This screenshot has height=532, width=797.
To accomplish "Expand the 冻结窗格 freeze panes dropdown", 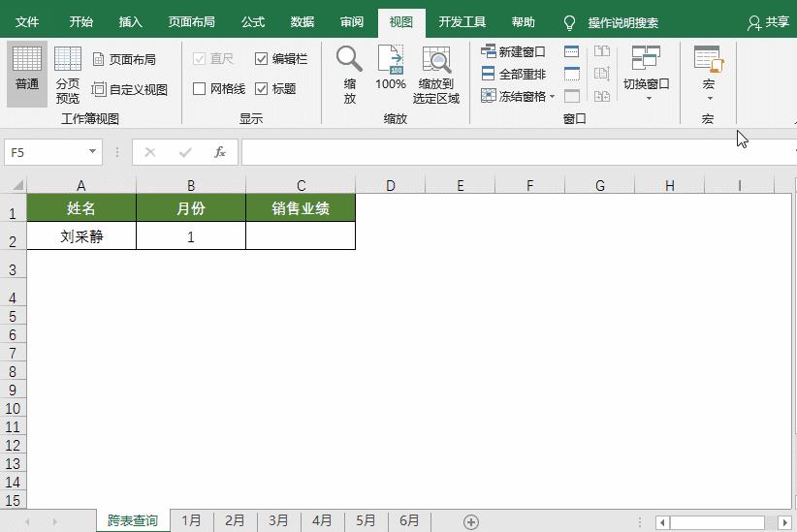I will tap(552, 96).
